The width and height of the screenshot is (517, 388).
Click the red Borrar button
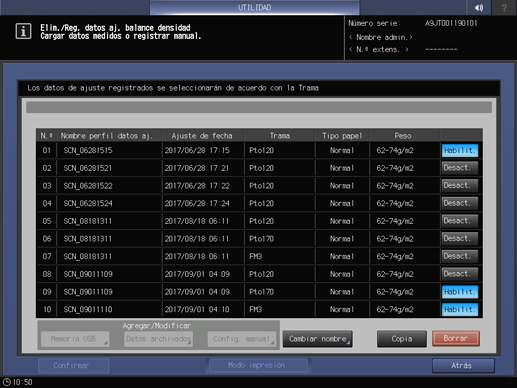456,339
